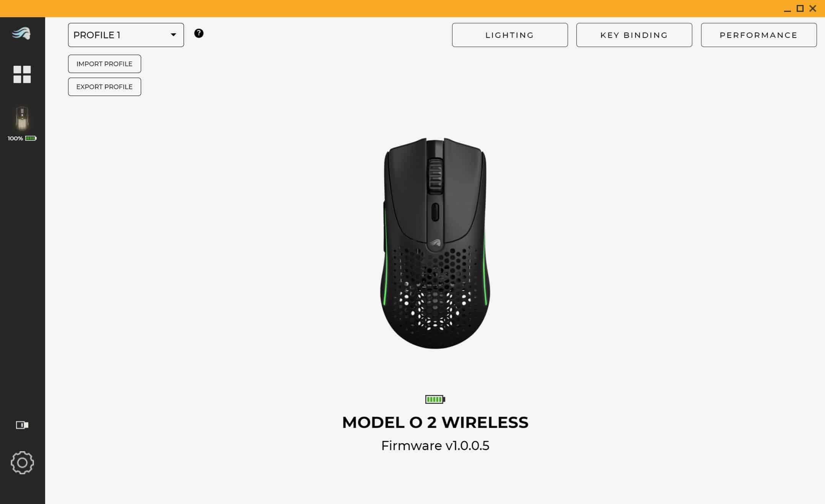The width and height of the screenshot is (825, 504).
Task: Click the sidebar battery level icon
Action: click(31, 138)
